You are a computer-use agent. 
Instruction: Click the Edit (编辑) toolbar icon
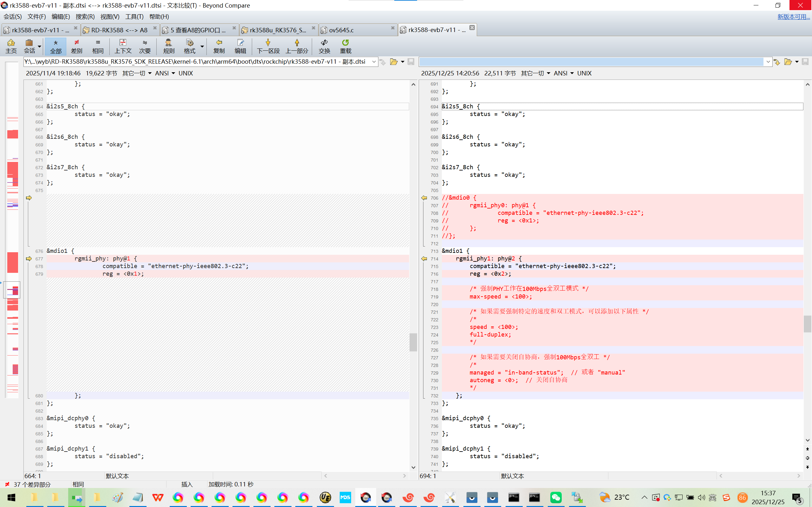click(240, 46)
